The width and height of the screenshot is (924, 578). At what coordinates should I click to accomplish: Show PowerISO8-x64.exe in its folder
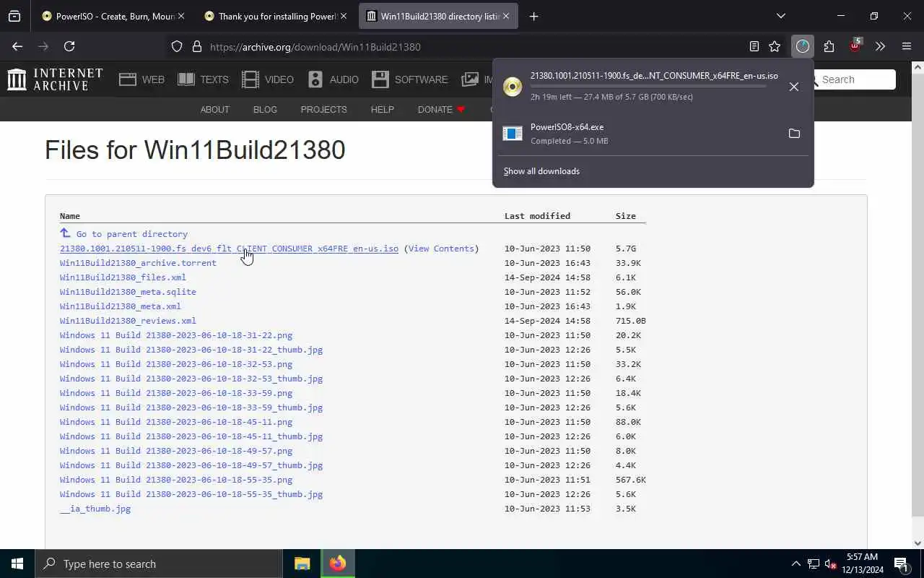tap(794, 134)
